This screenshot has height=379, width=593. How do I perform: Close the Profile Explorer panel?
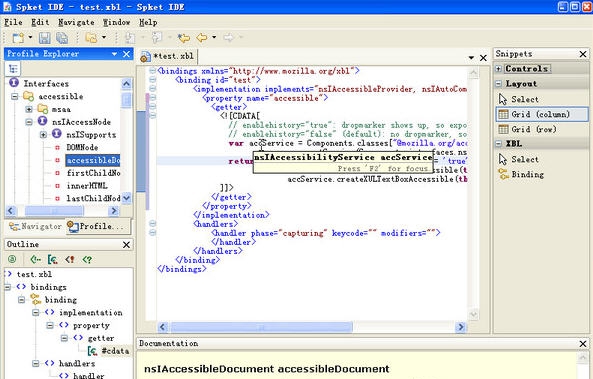[127, 54]
